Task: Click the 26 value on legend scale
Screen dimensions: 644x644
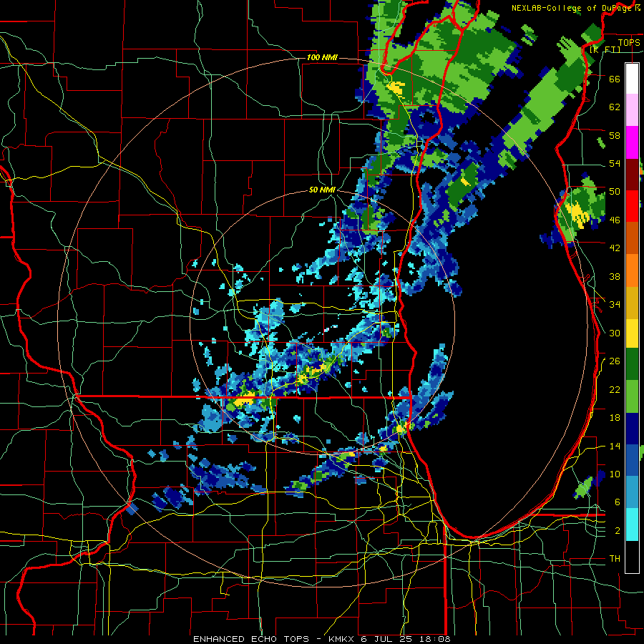Action: pos(615,361)
